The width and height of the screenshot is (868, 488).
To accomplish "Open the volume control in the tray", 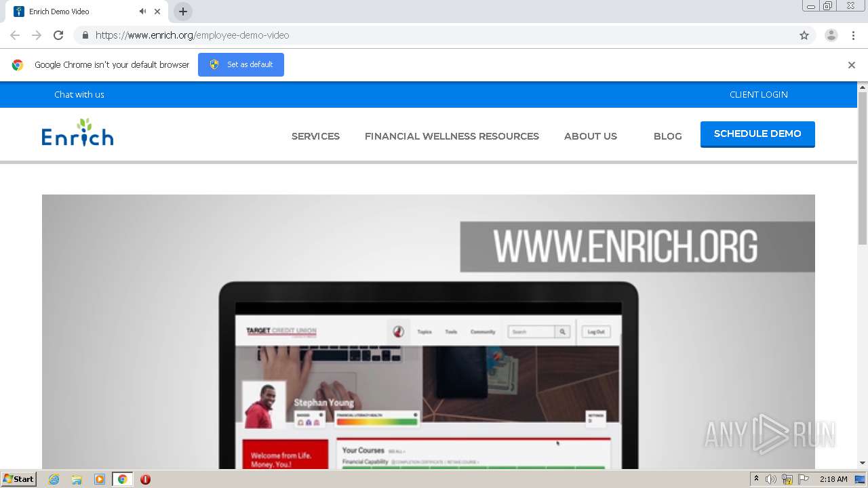I will pyautogui.click(x=771, y=479).
